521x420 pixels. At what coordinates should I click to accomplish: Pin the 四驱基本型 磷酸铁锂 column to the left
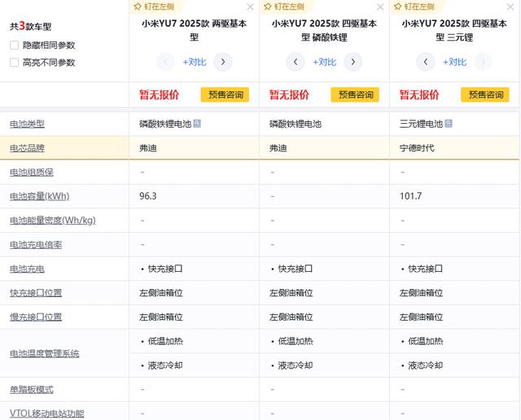[x=284, y=7]
